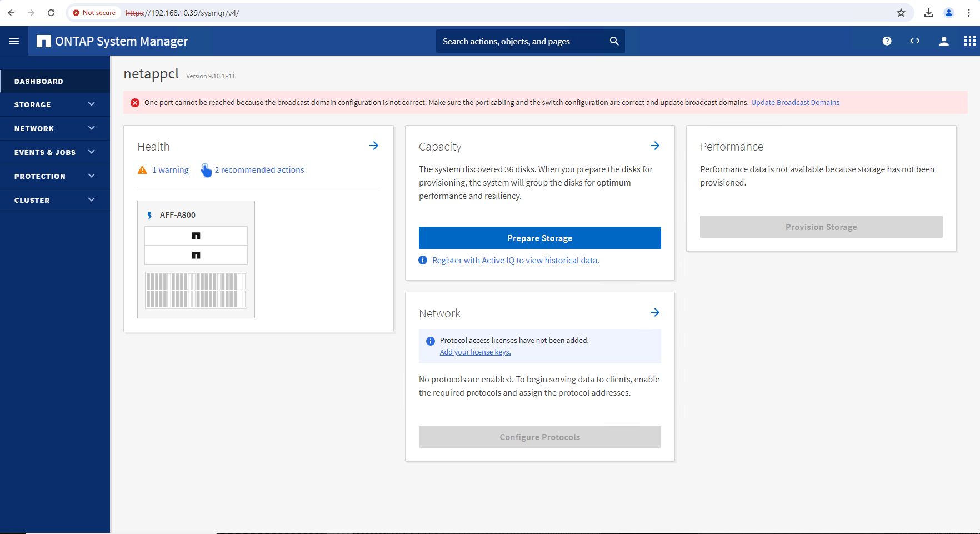
Task: Bookmark this page with star icon
Action: [x=901, y=13]
